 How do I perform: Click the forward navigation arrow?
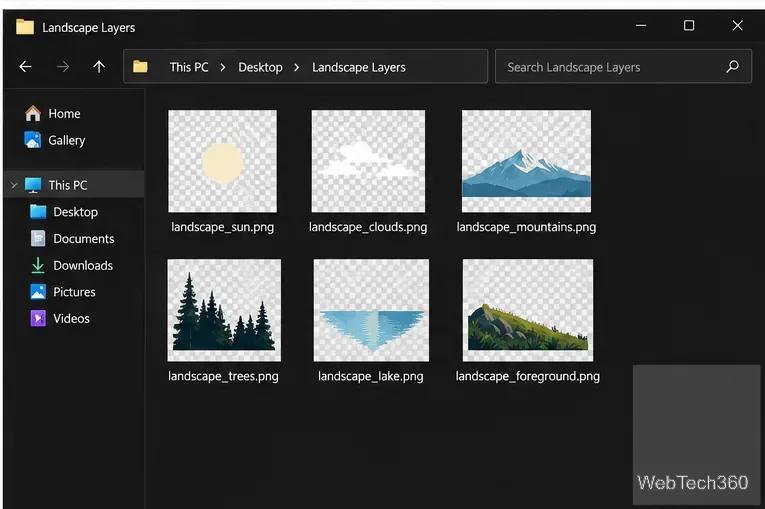pos(62,66)
